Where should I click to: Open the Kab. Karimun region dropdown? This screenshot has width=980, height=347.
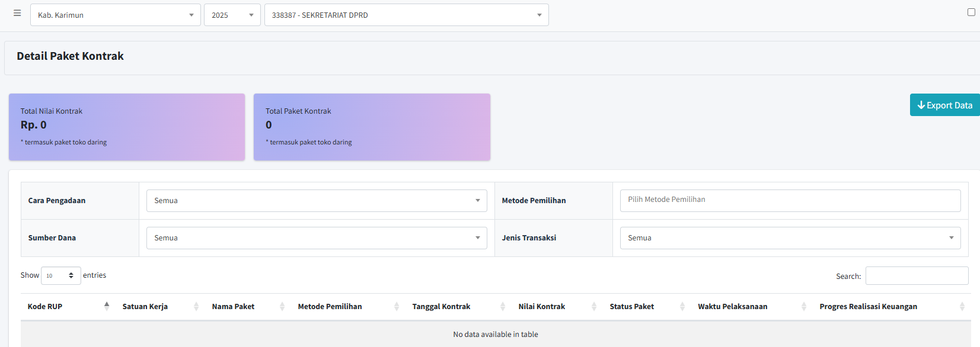point(116,15)
